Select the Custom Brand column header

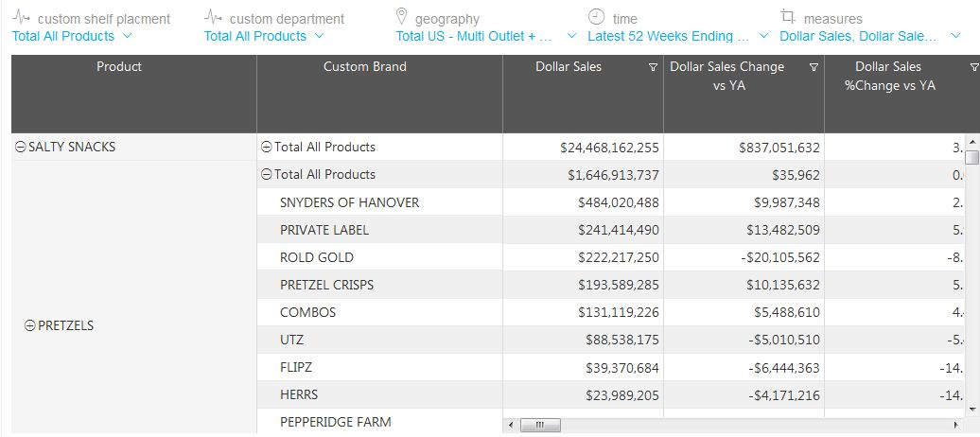point(365,67)
